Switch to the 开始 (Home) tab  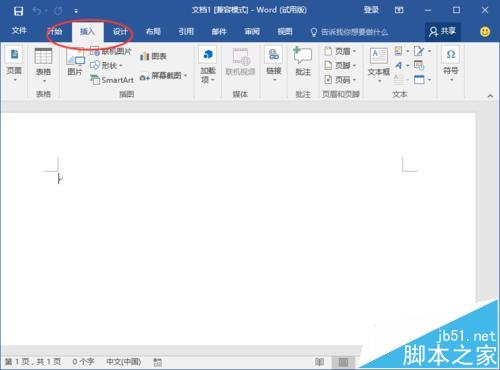pos(55,31)
